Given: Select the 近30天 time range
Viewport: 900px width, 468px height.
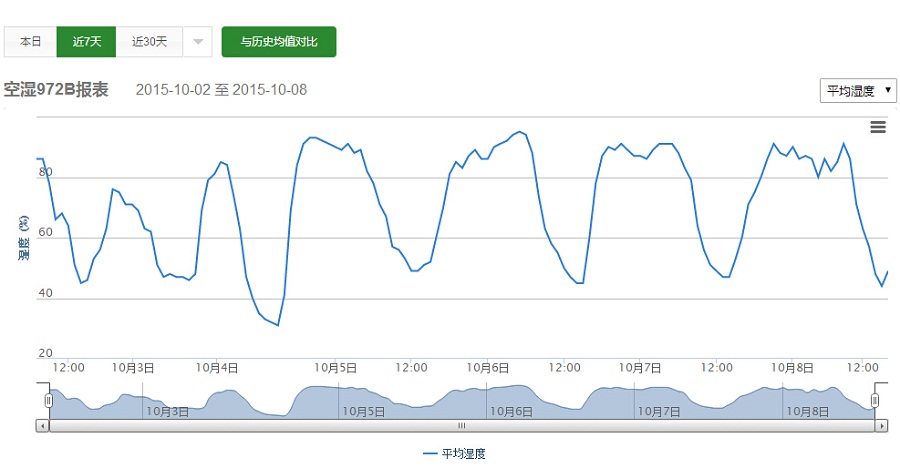Looking at the screenshot, I should point(150,42).
